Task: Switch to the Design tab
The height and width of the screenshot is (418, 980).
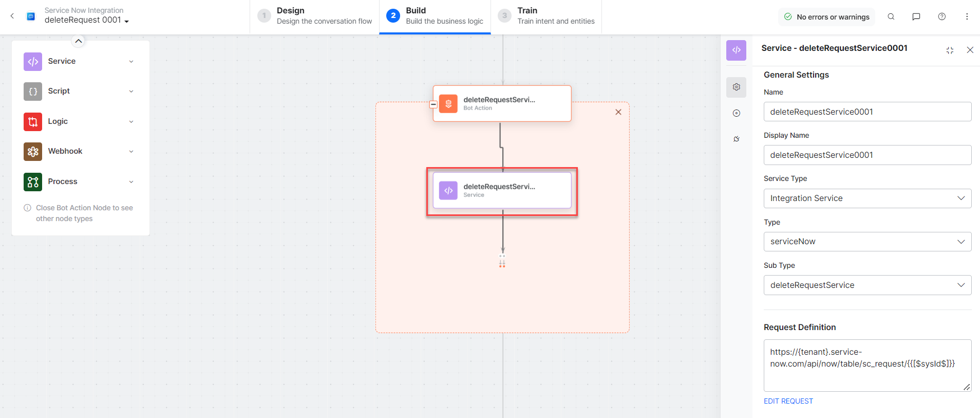Action: point(315,16)
